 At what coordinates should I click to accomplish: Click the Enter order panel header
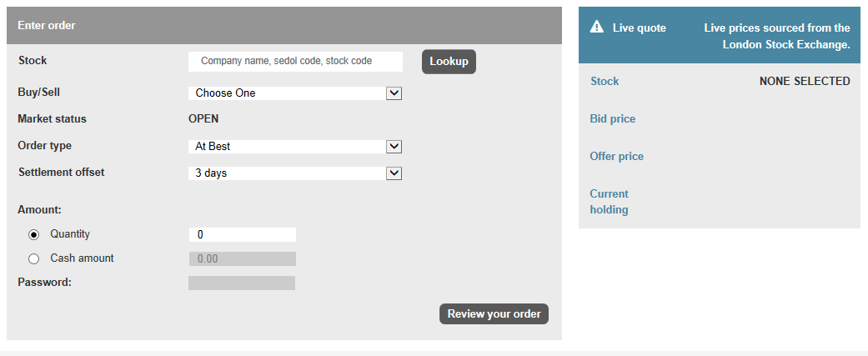[284, 26]
